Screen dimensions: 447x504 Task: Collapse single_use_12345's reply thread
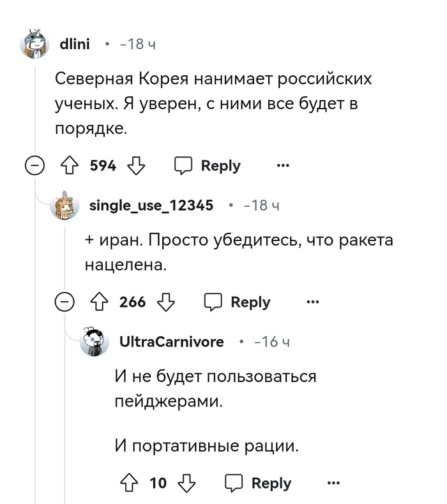coord(64,302)
